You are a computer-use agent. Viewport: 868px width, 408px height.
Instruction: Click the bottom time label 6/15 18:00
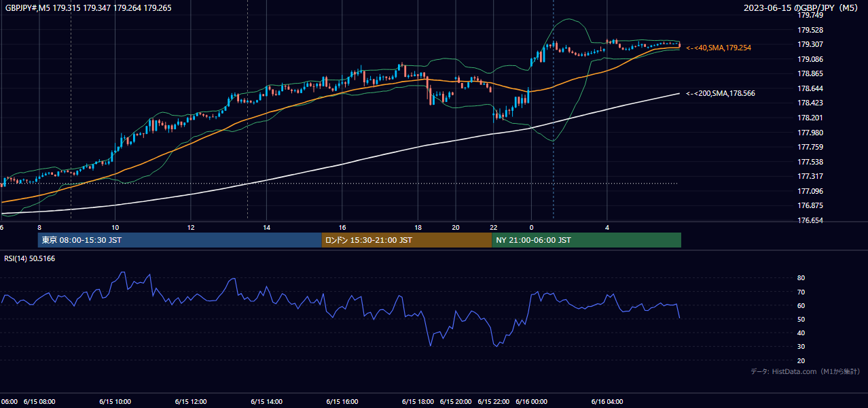418,401
